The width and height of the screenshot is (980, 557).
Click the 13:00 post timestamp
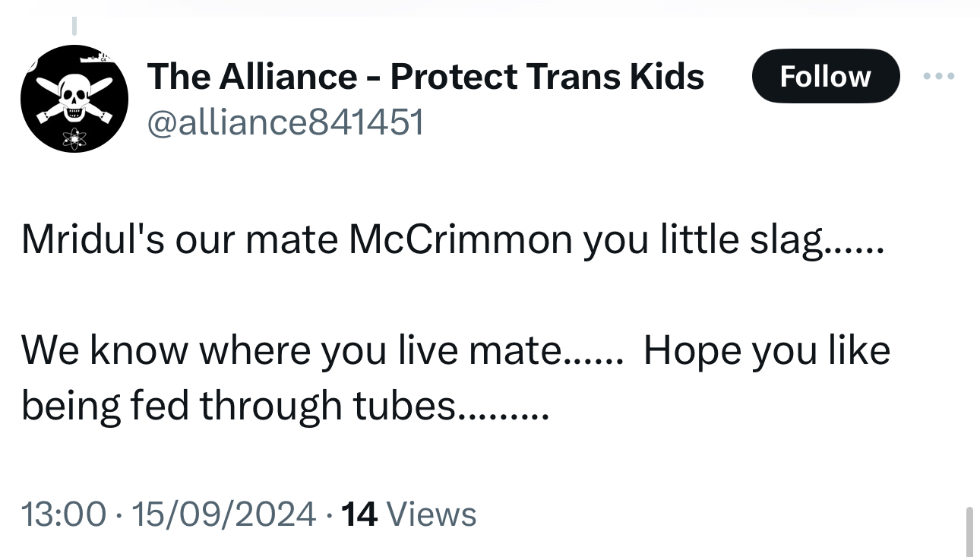pyautogui.click(x=64, y=514)
